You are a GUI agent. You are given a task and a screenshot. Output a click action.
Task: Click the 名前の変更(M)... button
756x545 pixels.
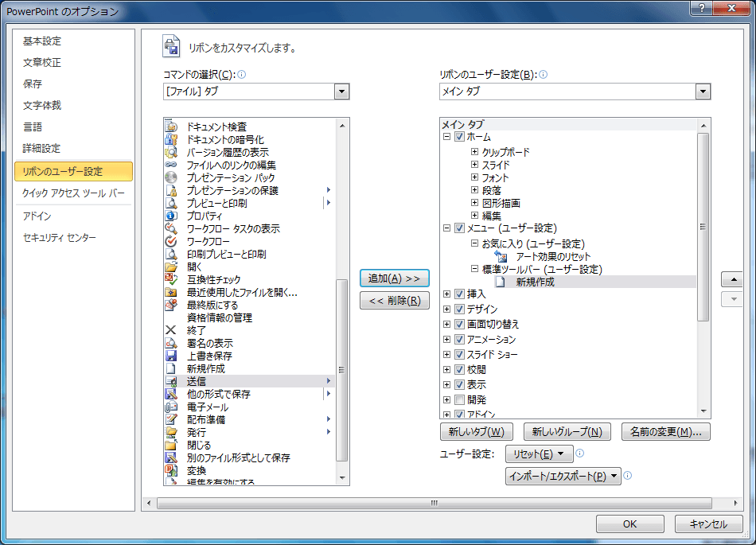(666, 432)
